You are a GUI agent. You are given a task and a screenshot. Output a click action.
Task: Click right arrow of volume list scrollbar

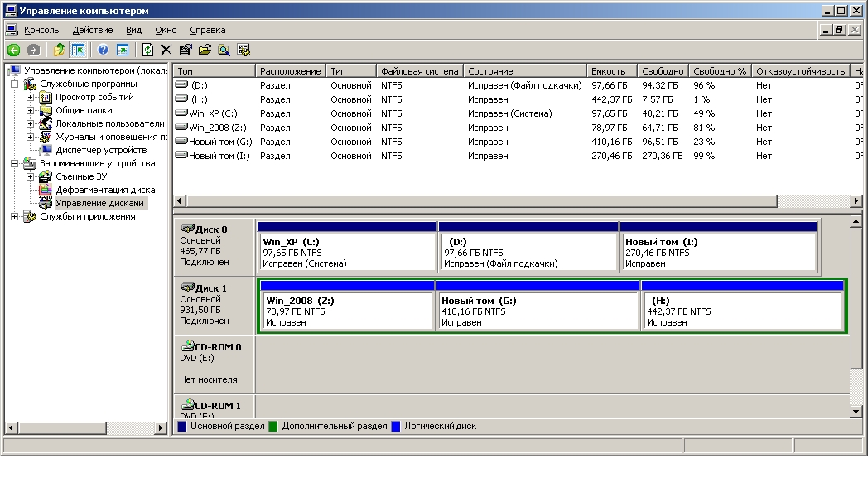pyautogui.click(x=857, y=201)
